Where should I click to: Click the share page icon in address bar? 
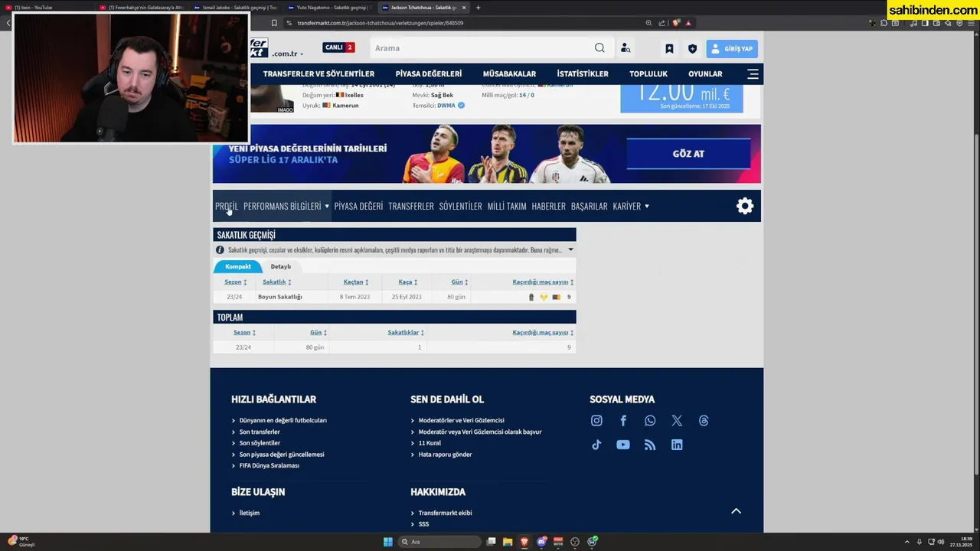[661, 23]
